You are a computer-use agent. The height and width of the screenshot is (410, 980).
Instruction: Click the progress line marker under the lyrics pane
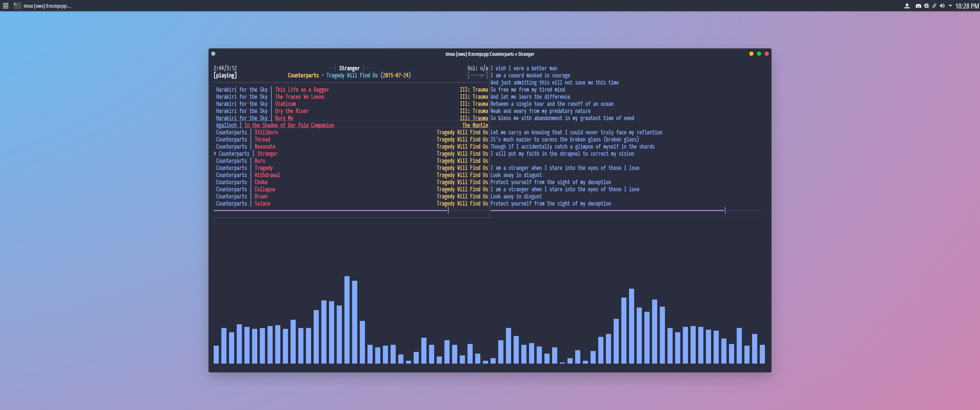725,210
